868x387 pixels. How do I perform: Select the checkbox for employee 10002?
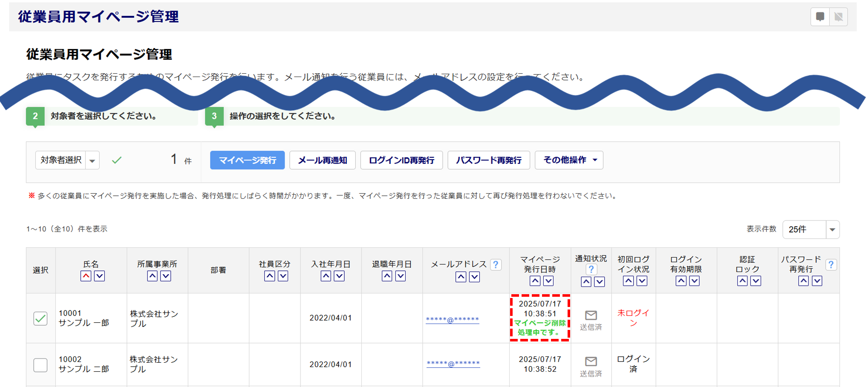point(40,365)
